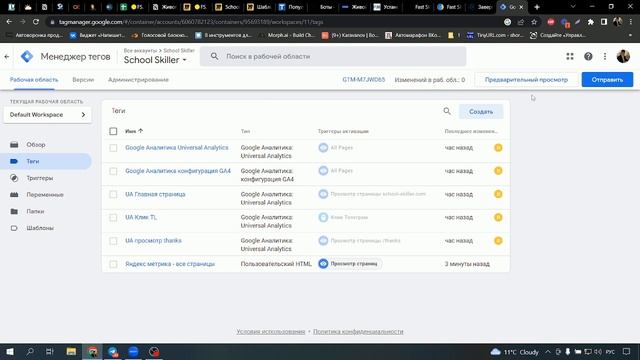Go back using Tag Manager back arrow

pos(7,56)
